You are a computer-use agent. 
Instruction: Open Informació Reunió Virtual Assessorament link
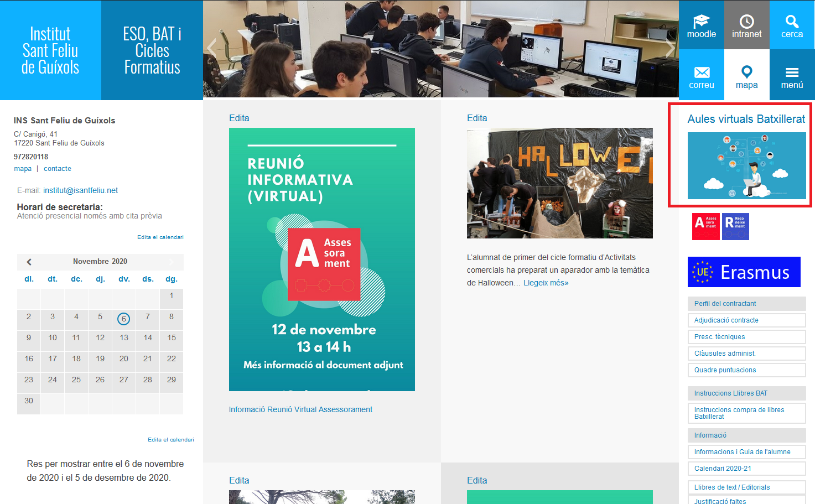pyautogui.click(x=300, y=409)
